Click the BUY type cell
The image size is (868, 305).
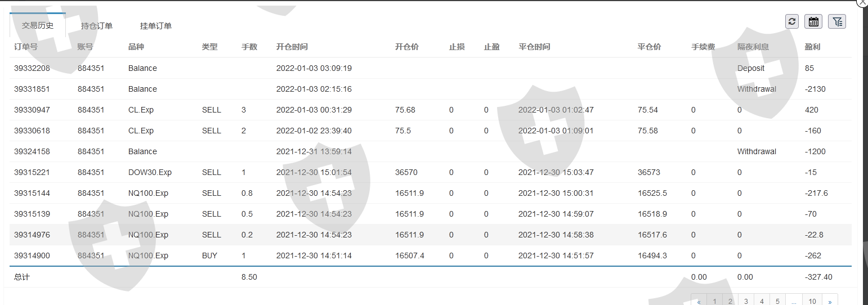[x=209, y=255]
